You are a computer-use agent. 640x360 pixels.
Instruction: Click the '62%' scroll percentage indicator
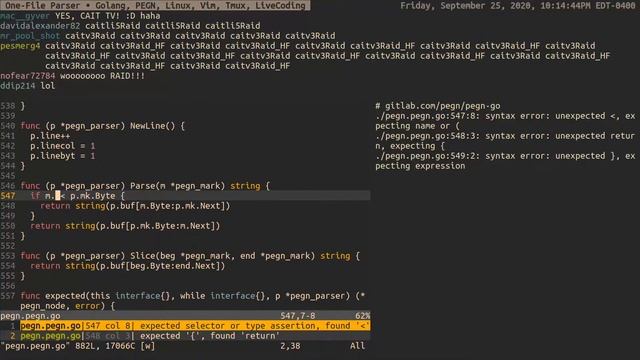coord(362,316)
